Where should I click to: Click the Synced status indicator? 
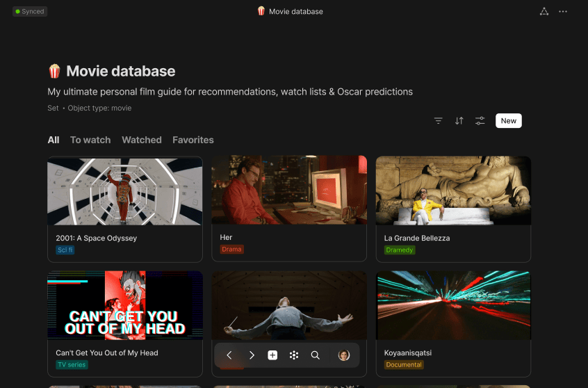(30, 12)
